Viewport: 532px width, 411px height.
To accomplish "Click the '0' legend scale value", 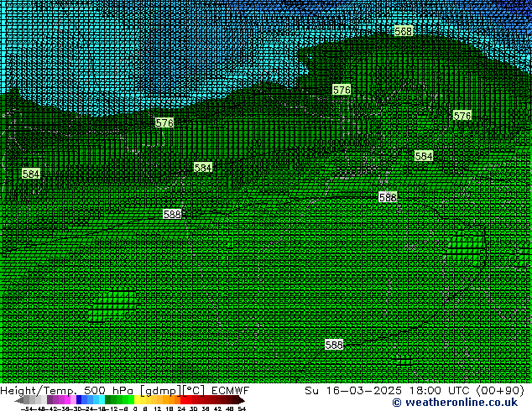I will [135, 409].
